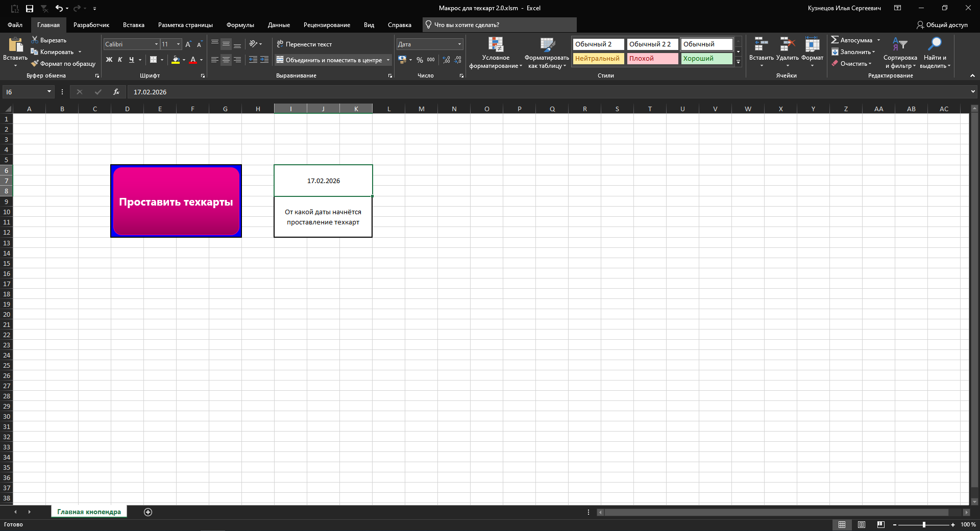Expand the number format Дата dropdown
The image size is (980, 531).
coord(459,44)
